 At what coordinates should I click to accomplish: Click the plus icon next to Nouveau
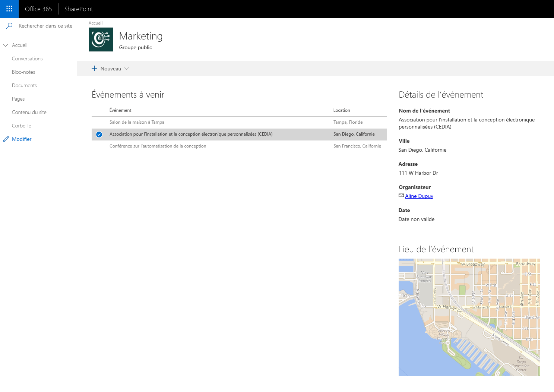tap(94, 68)
